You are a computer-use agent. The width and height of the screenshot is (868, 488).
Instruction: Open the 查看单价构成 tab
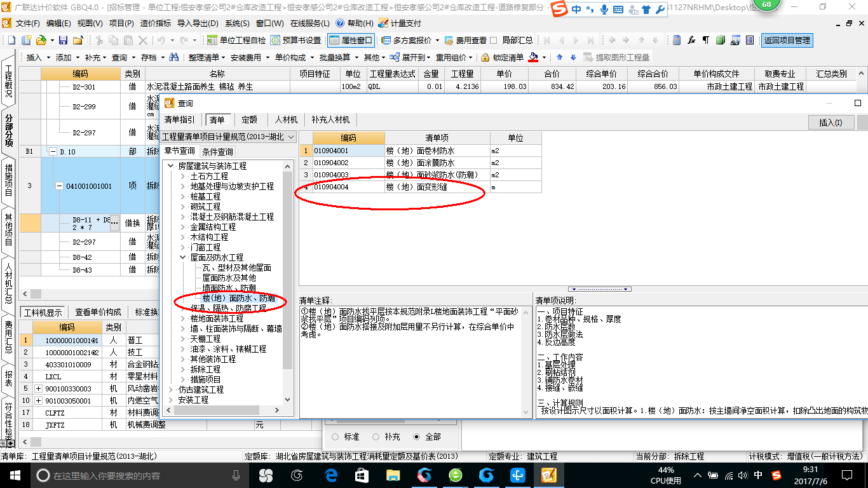(98, 312)
